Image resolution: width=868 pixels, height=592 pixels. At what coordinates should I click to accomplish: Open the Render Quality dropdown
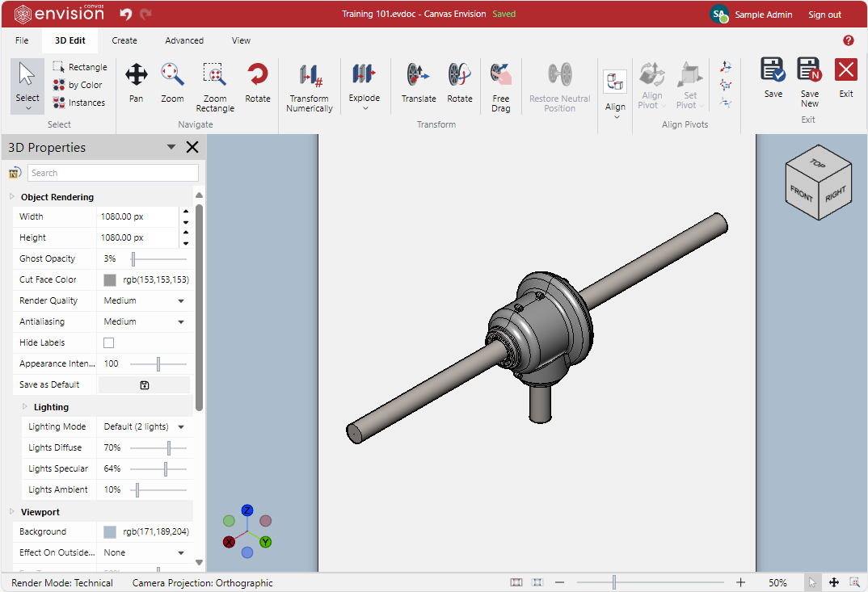(x=144, y=300)
